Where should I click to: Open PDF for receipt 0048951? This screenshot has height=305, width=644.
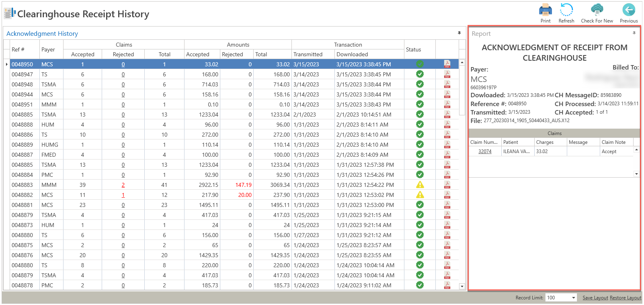pyautogui.click(x=447, y=104)
